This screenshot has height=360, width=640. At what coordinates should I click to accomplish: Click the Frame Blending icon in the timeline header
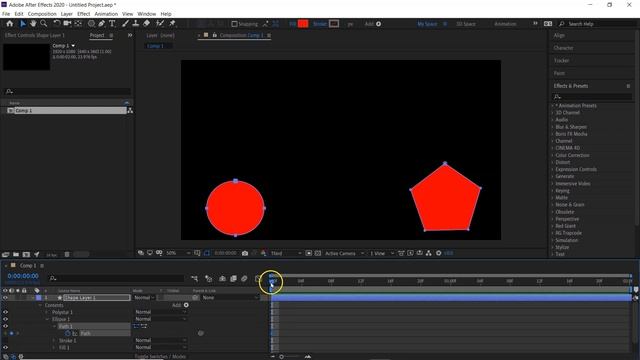[x=233, y=278]
